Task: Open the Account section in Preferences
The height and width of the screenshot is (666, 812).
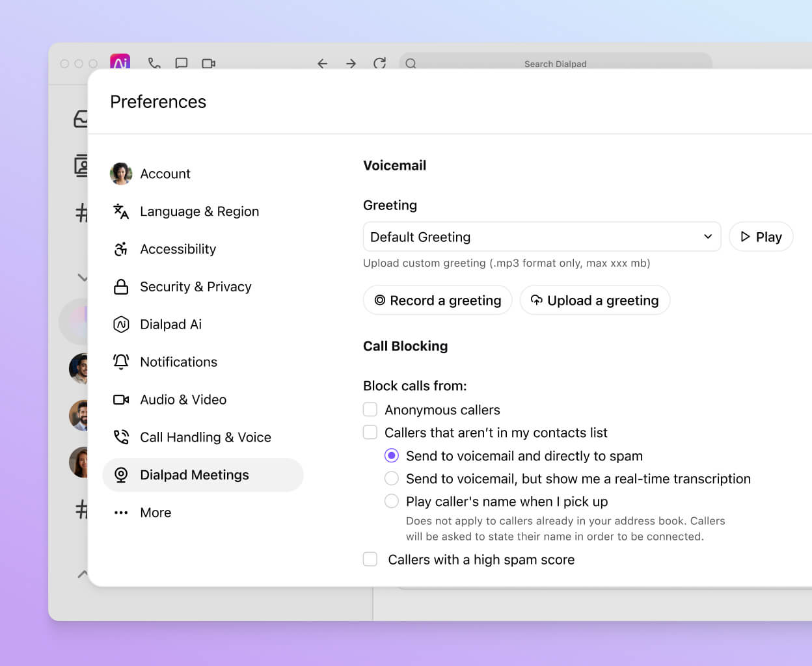Action: (x=165, y=174)
